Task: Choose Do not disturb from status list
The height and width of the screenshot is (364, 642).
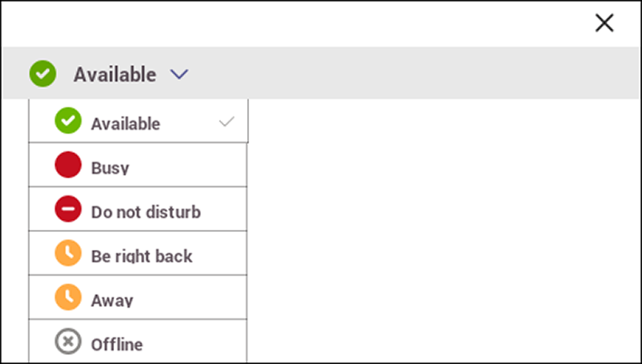Action: pyautogui.click(x=138, y=209)
